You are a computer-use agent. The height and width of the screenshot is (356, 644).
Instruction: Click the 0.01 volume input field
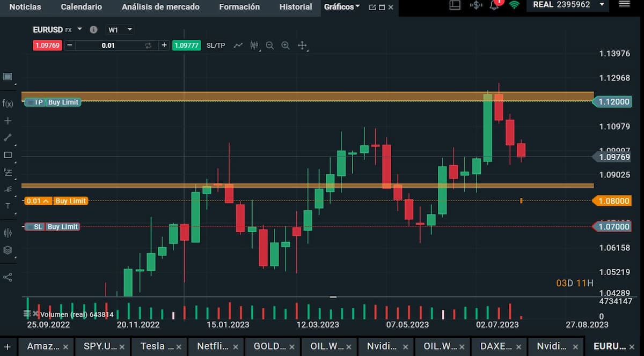tap(109, 46)
